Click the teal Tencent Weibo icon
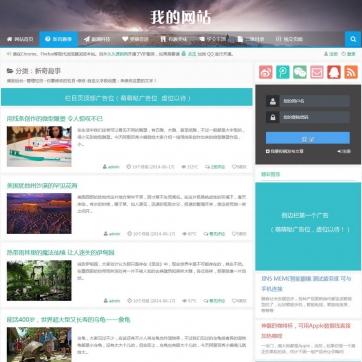This screenshot has width=362, height=362. point(283,72)
